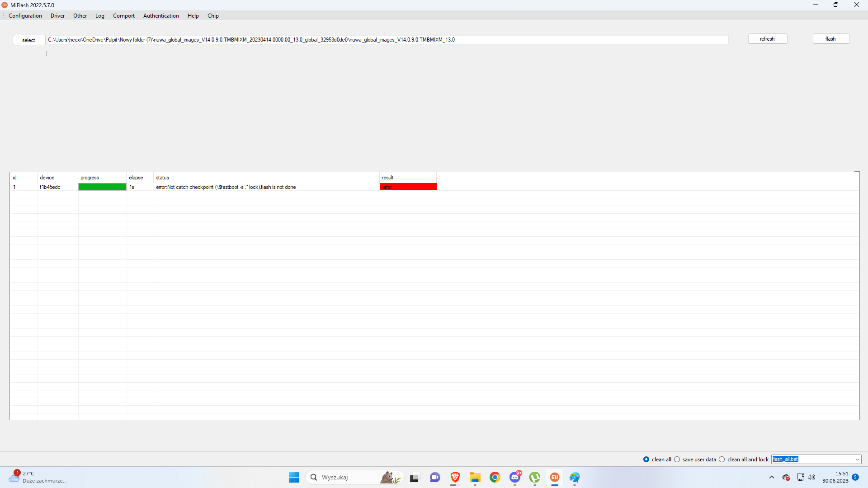Click the ROM folder path input field
Viewport: 868px width, 488px height.
[387, 40]
